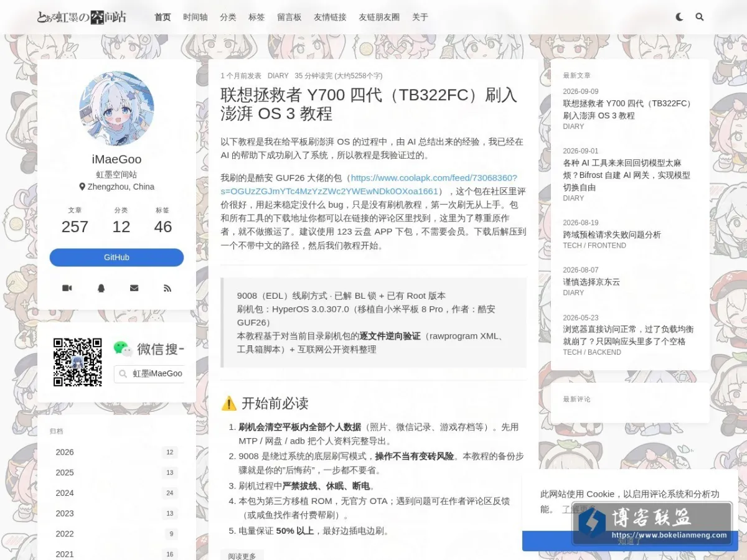This screenshot has width=747, height=560.
Task: Open the QQ penguin social icon
Action: (x=101, y=288)
